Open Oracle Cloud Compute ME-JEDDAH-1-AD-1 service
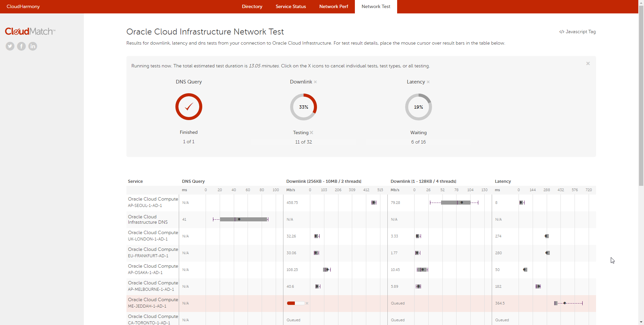The width and height of the screenshot is (644, 325). coord(153,303)
